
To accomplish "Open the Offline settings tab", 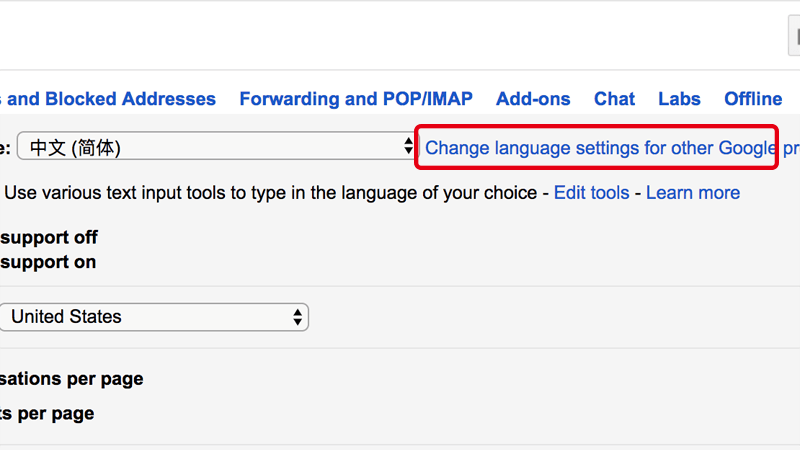I will tap(753, 99).
